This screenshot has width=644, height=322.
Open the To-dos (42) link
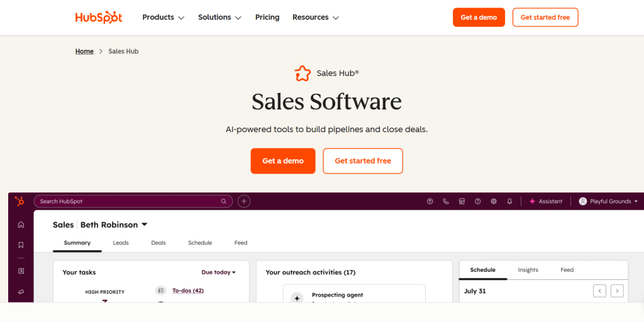tap(188, 291)
